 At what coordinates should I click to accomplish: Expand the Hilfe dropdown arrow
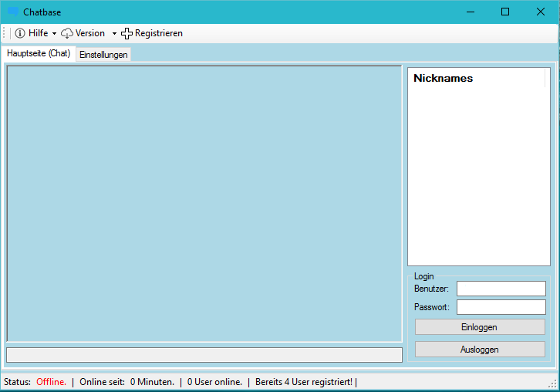54,34
